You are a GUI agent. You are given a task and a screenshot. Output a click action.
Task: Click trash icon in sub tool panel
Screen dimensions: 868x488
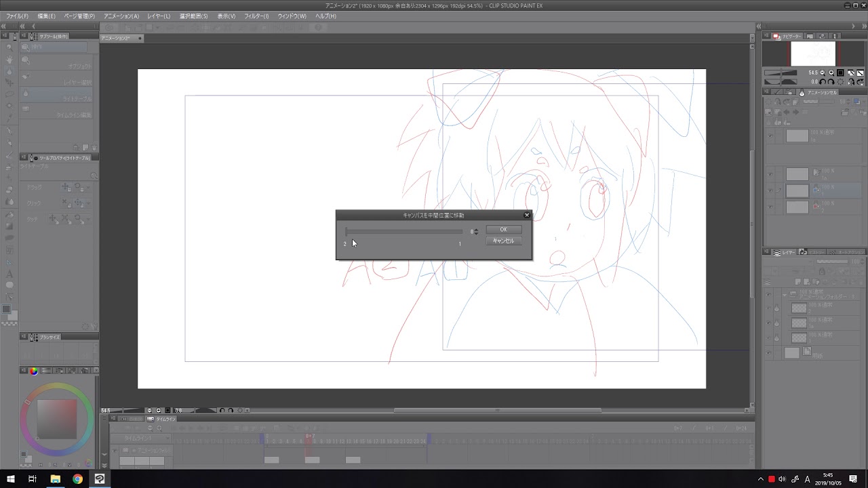pyautogui.click(x=94, y=148)
